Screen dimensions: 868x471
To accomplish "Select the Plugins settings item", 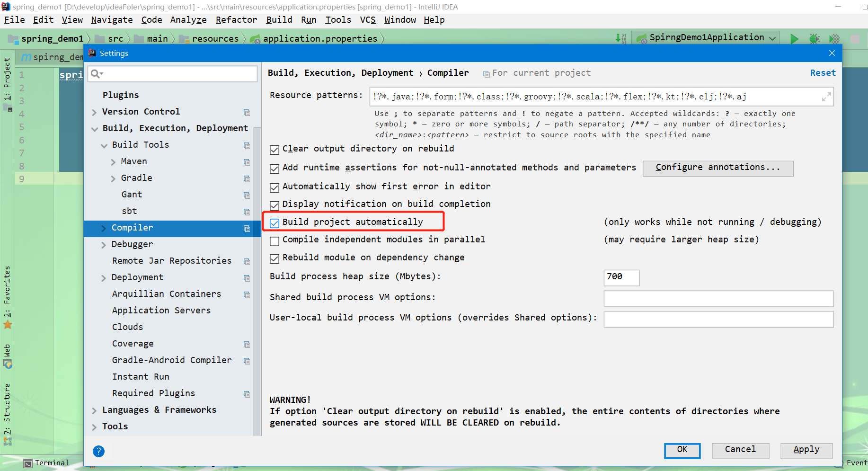I will coord(121,95).
